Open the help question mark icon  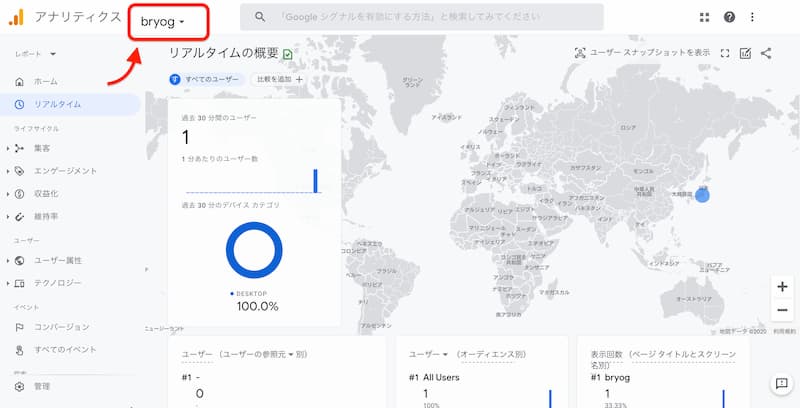click(730, 17)
